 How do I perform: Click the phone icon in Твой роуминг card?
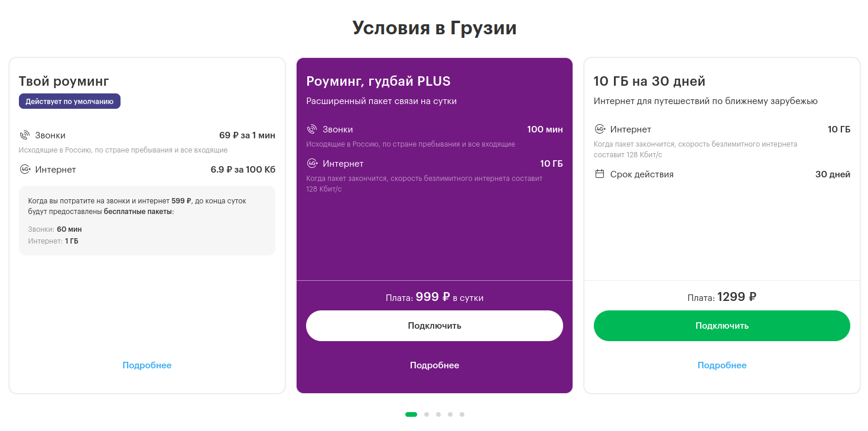click(x=24, y=135)
